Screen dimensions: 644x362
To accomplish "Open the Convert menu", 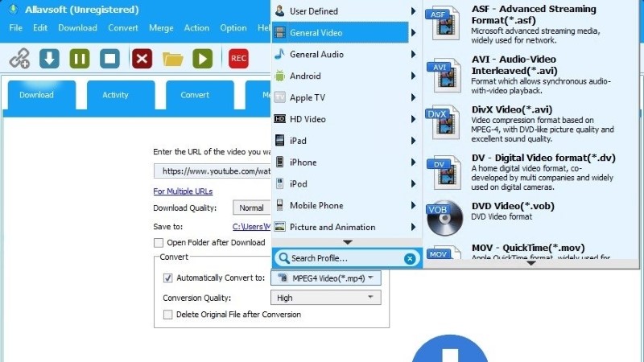I will (123, 27).
